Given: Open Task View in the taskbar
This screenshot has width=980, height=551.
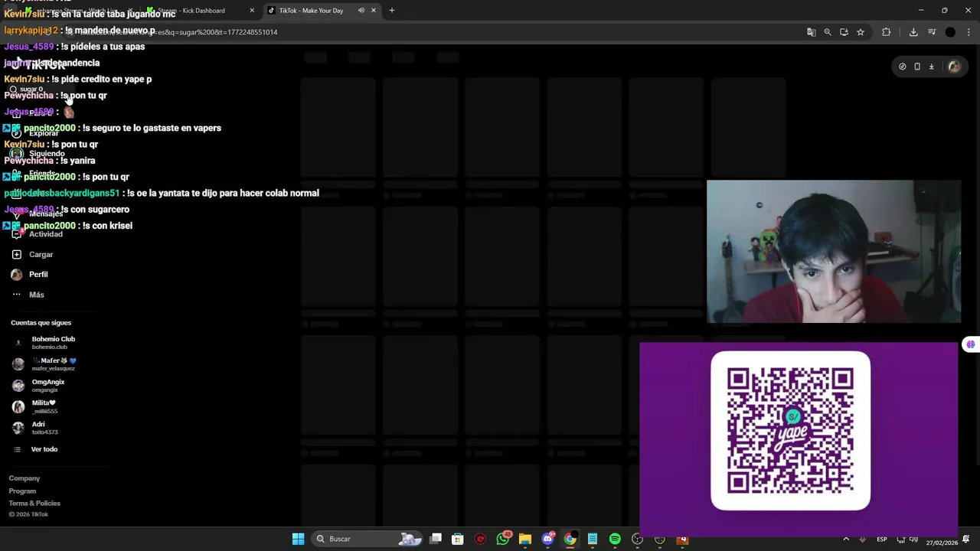Looking at the screenshot, I should 436,539.
